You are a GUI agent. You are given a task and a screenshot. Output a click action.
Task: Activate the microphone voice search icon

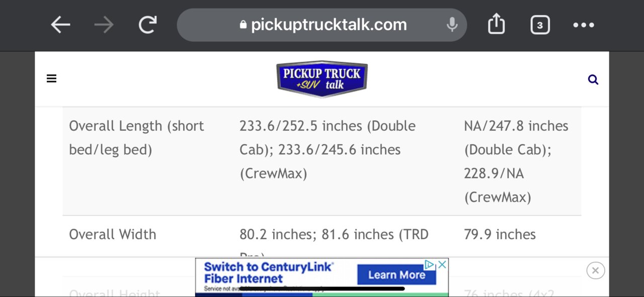(452, 24)
